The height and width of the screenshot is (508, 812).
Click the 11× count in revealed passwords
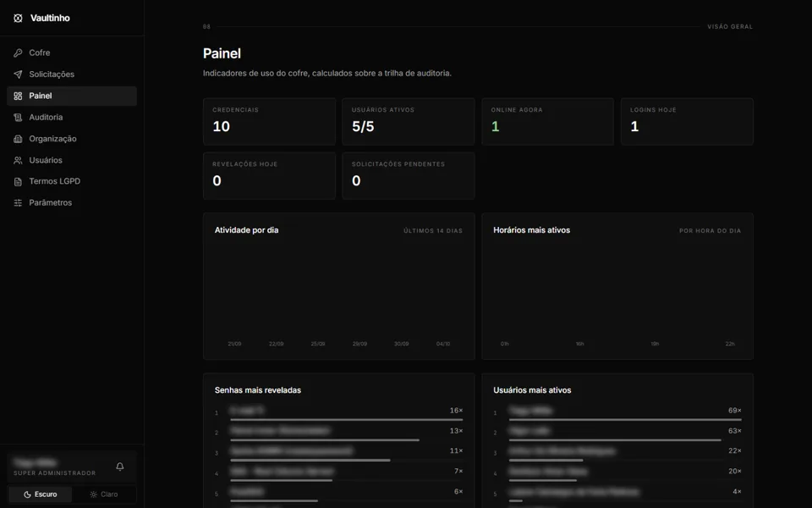coord(456,451)
